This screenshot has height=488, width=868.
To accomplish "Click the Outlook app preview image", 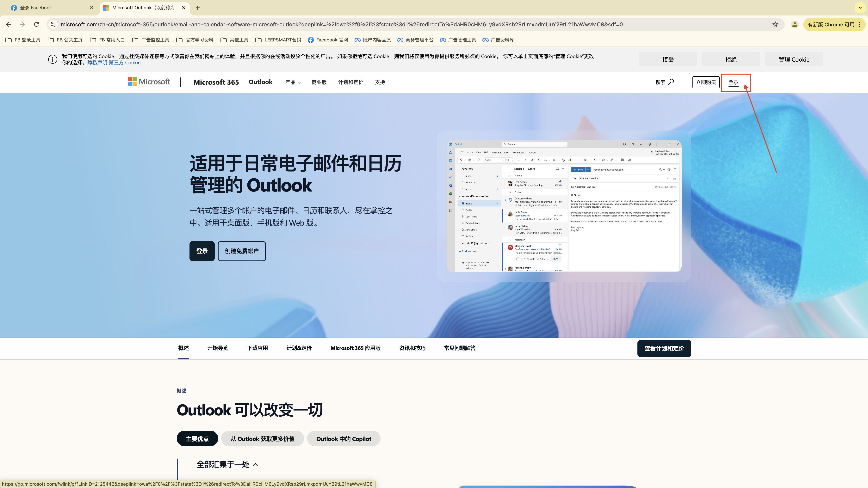I will point(564,206).
